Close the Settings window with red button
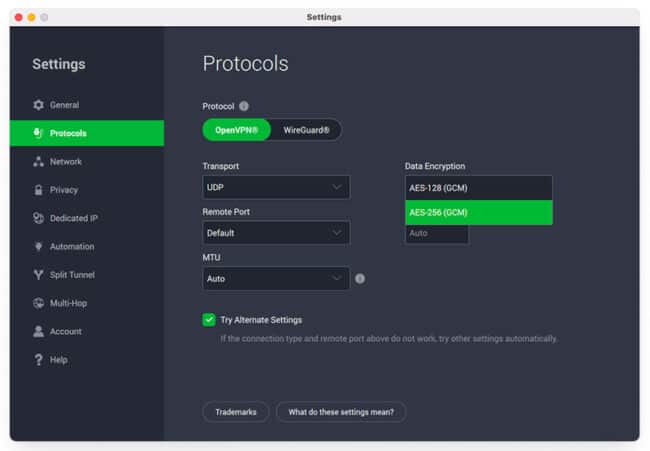The height and width of the screenshot is (451, 650). point(19,17)
